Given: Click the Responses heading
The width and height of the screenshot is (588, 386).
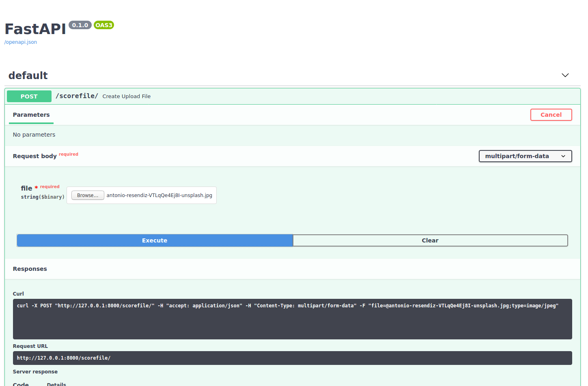Looking at the screenshot, I should [30, 269].
